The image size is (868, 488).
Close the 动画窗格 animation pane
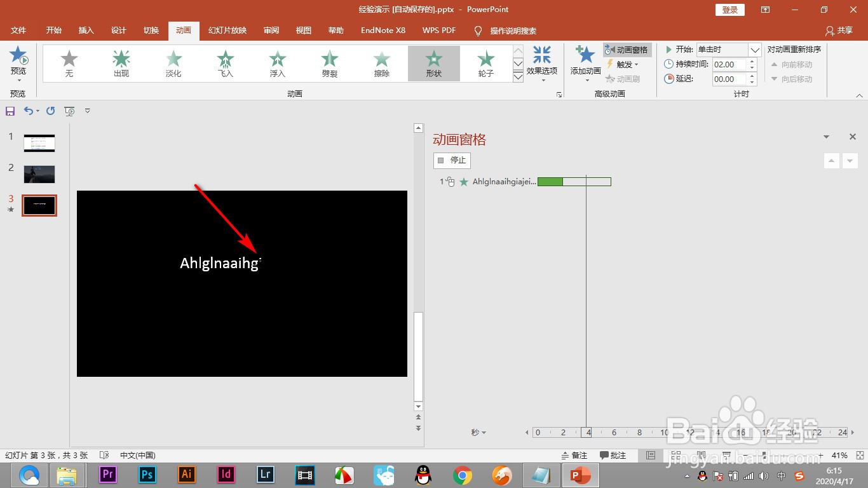pos(853,137)
